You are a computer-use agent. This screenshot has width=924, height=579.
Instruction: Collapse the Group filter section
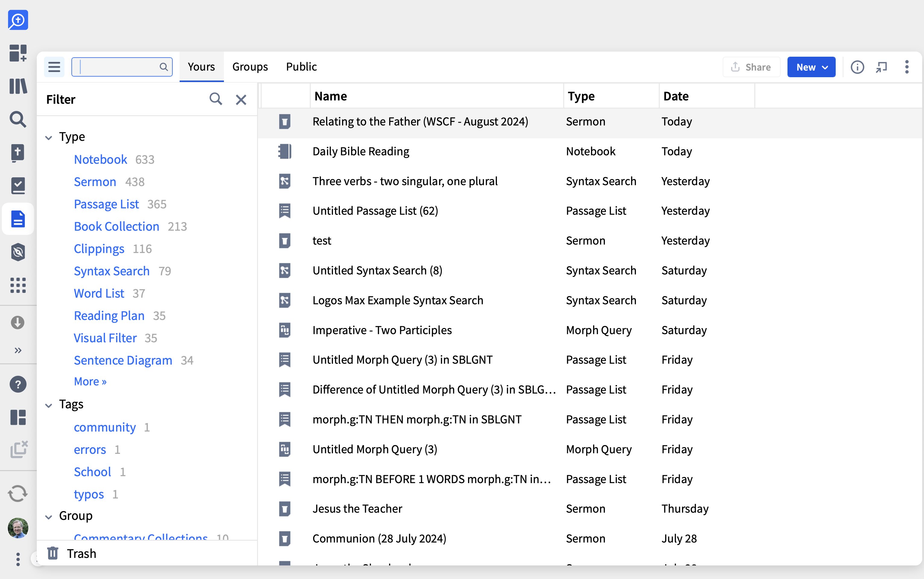49,517
